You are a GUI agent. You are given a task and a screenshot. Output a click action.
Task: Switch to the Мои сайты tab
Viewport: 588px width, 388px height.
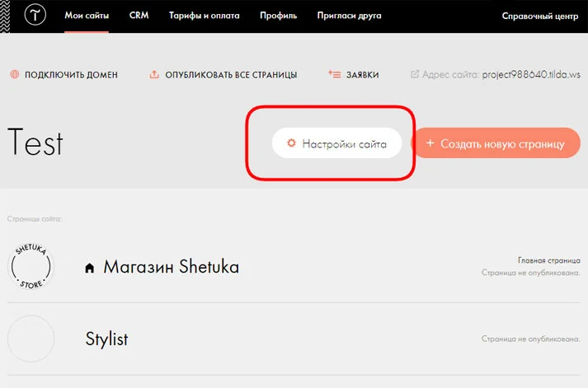tap(87, 16)
